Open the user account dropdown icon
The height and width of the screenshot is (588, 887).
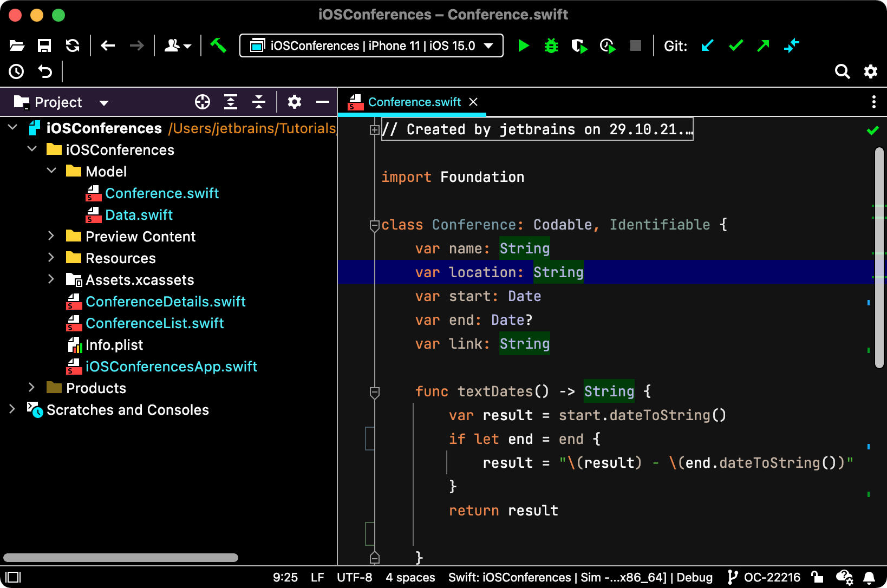tap(178, 46)
